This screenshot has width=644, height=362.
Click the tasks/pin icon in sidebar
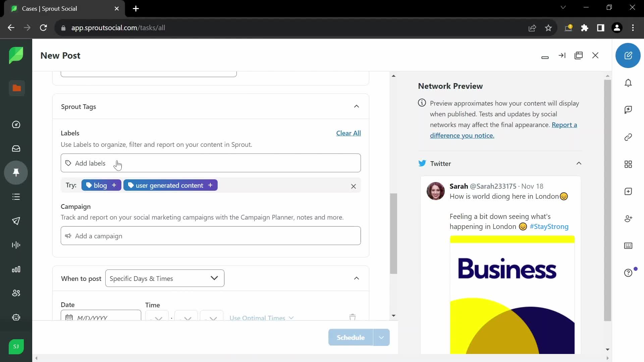pyautogui.click(x=16, y=172)
